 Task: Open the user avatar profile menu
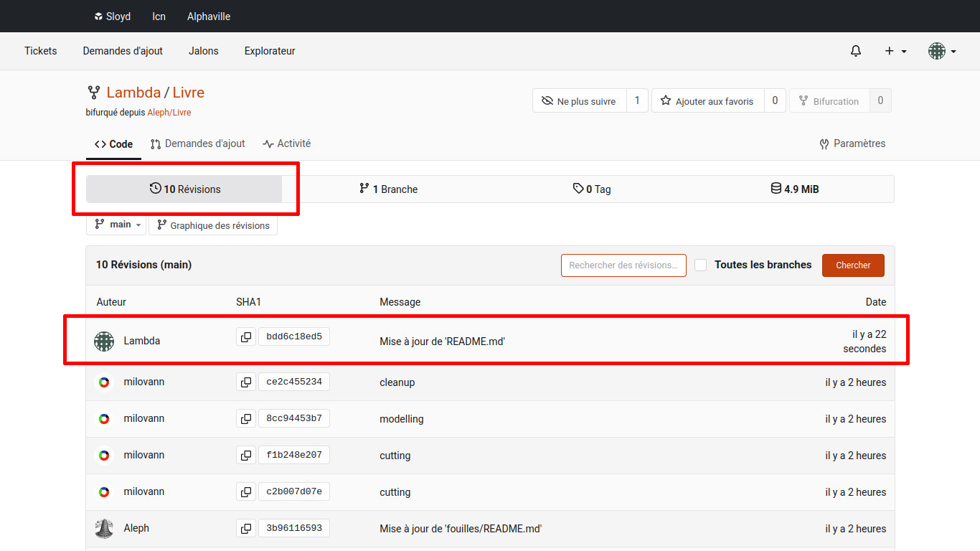pyautogui.click(x=941, y=51)
